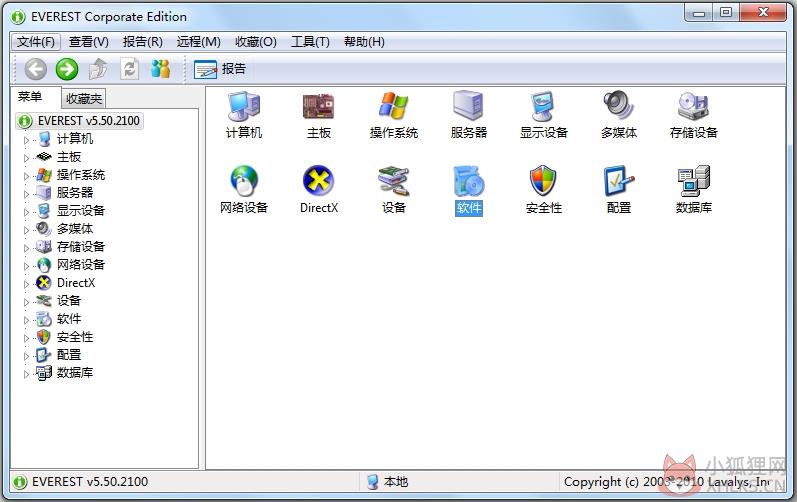Open the 收藏(O) menu
This screenshot has height=502, width=797.
click(256, 42)
